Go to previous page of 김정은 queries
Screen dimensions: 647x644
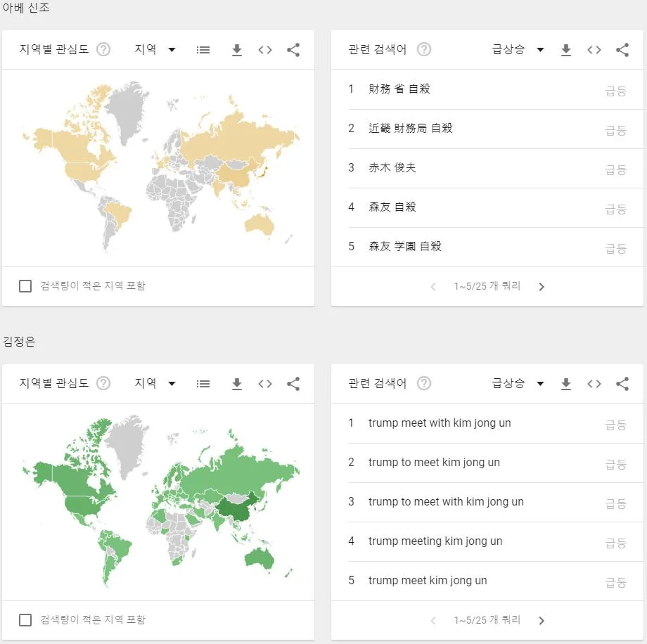click(433, 621)
